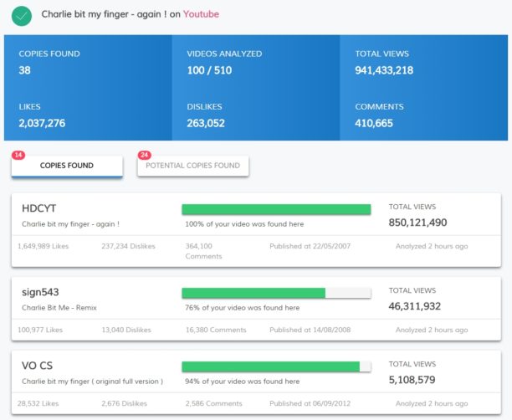Click the Dislikes 263,052 summary tile
This screenshot has height=420, width=512.
tap(255, 115)
